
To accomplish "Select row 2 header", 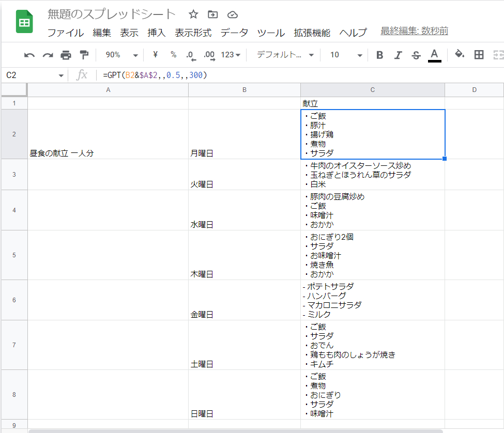I will (14, 134).
